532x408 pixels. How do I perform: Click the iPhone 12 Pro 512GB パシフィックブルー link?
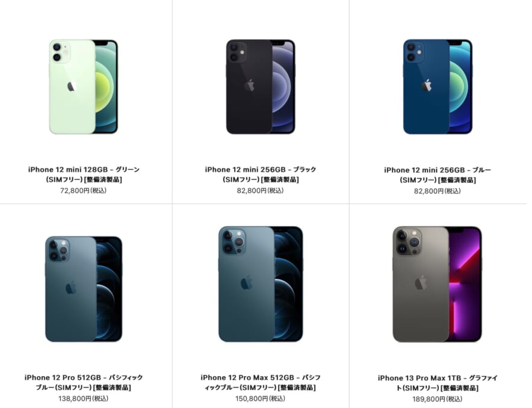pos(84,382)
